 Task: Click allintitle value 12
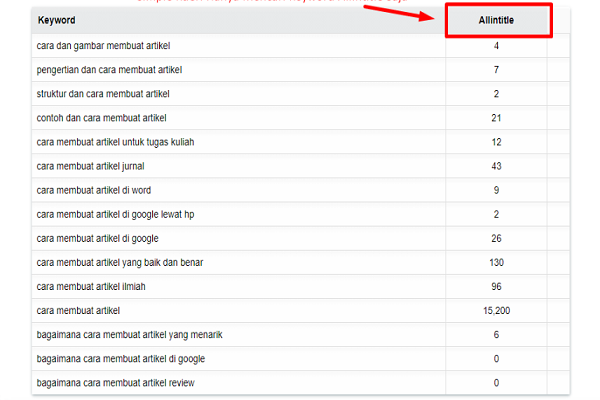(x=496, y=142)
